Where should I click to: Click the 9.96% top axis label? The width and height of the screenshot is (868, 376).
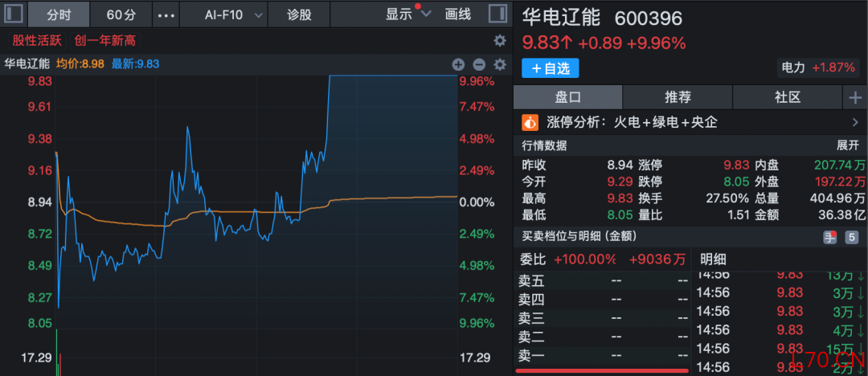477,81
